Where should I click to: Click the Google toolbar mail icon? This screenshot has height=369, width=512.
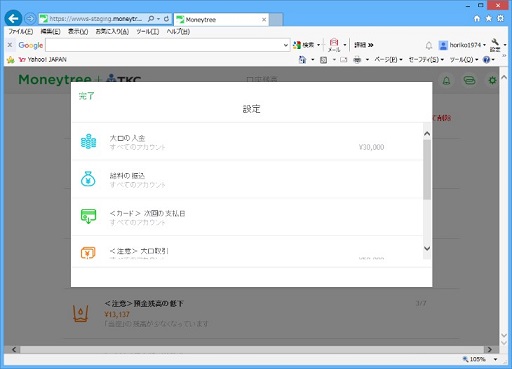tap(334, 45)
